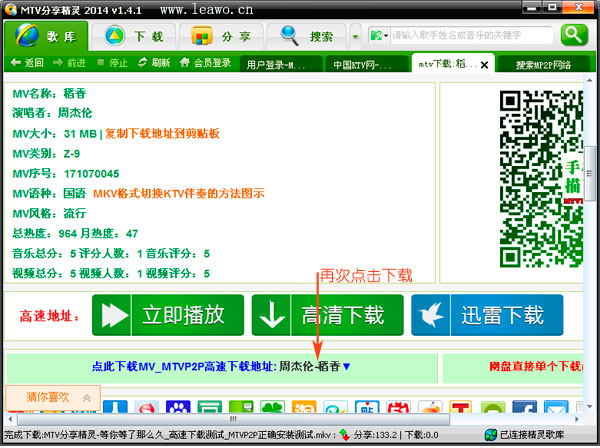Click the 已连接精灵歌库 globe icon
600x448 pixels.
[x=490, y=435]
